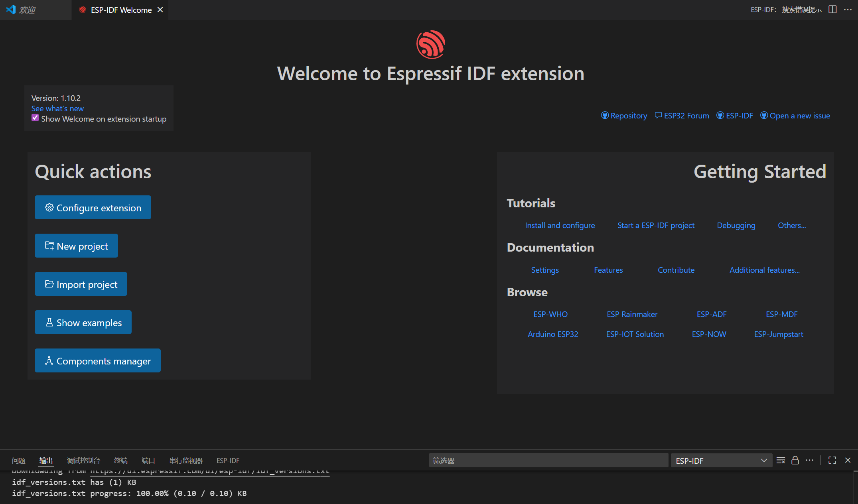Click the 'Getting Started' heading
Screen dimensions: 858x504
pyautogui.click(x=760, y=172)
